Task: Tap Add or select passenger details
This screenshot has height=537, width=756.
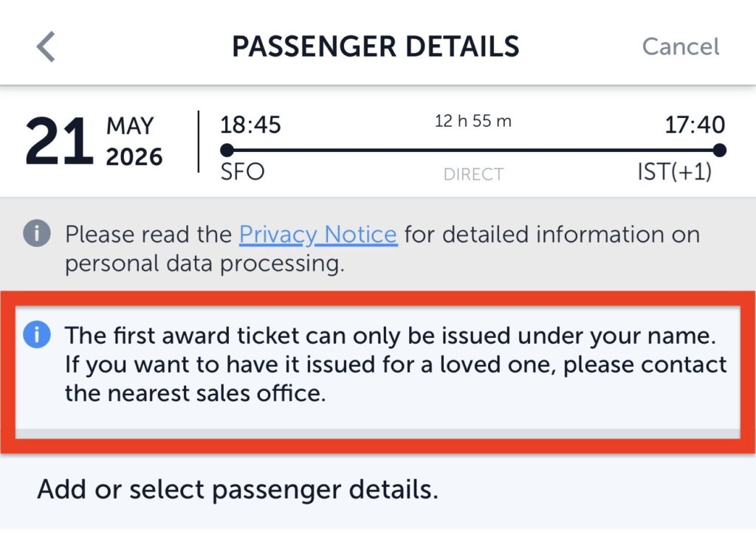Action: click(238, 490)
